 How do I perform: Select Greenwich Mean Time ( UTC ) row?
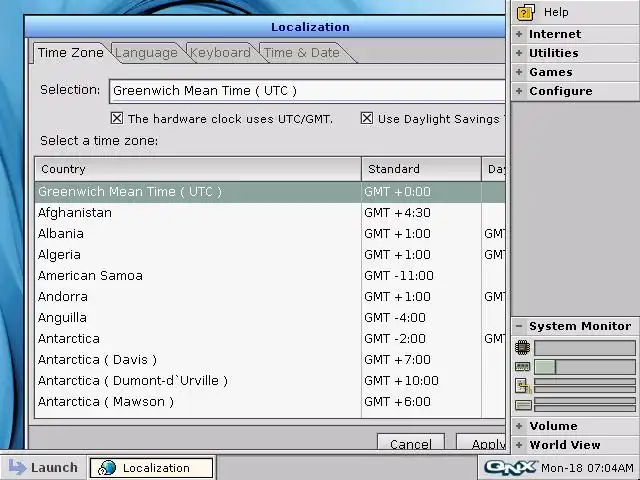[x=270, y=192]
